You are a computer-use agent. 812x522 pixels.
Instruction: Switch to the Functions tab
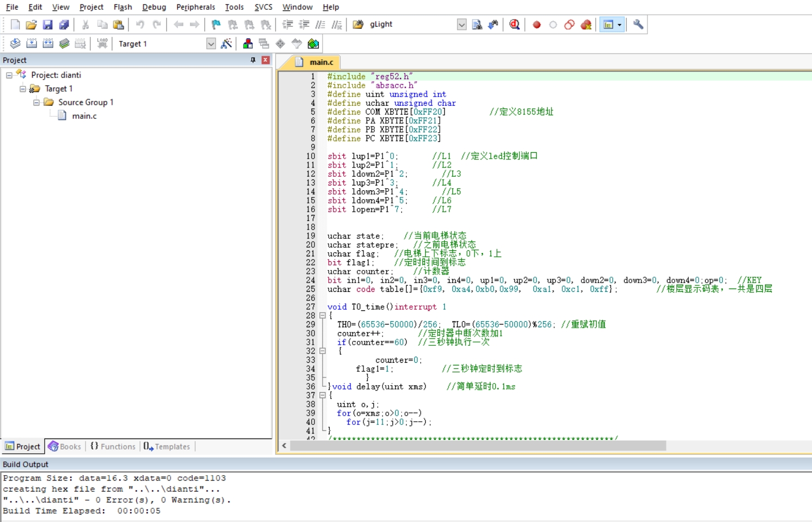click(x=113, y=446)
